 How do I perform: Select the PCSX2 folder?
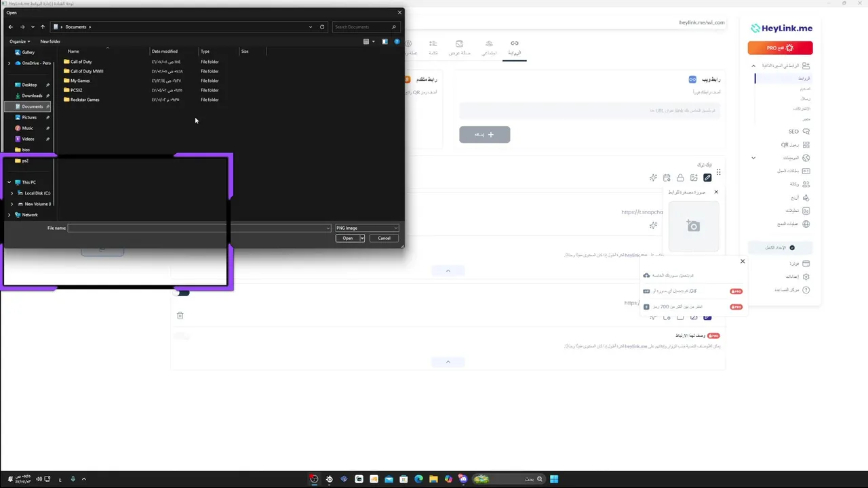[76, 90]
